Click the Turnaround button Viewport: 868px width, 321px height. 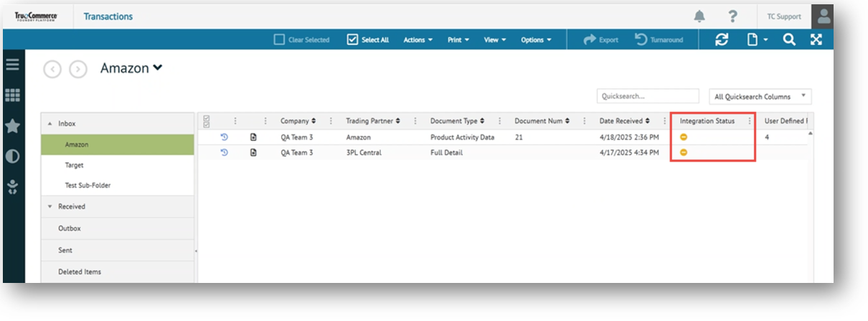(659, 40)
